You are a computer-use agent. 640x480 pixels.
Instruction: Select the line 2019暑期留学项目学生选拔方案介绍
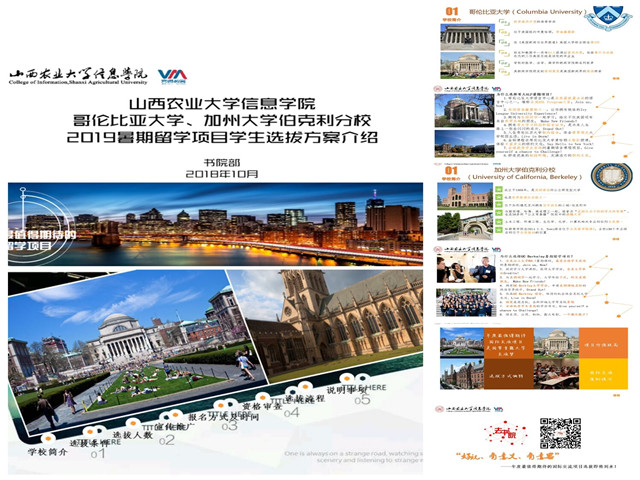click(222, 138)
